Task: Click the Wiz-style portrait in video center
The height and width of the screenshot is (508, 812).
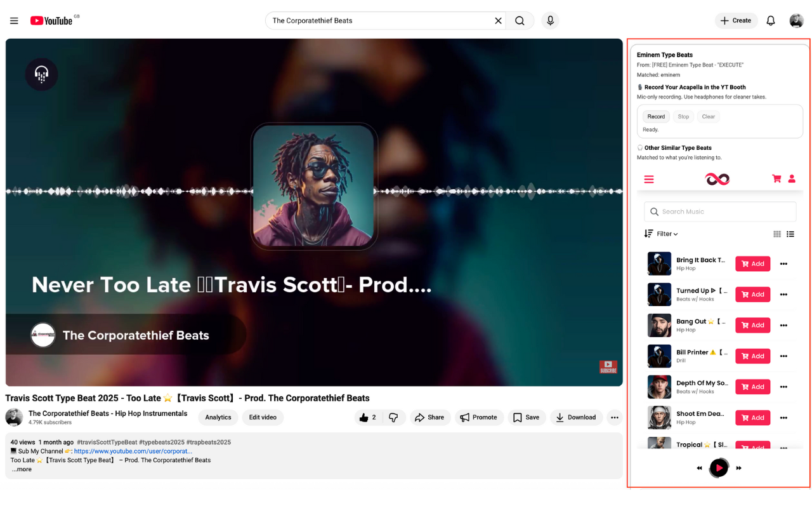Action: point(313,186)
